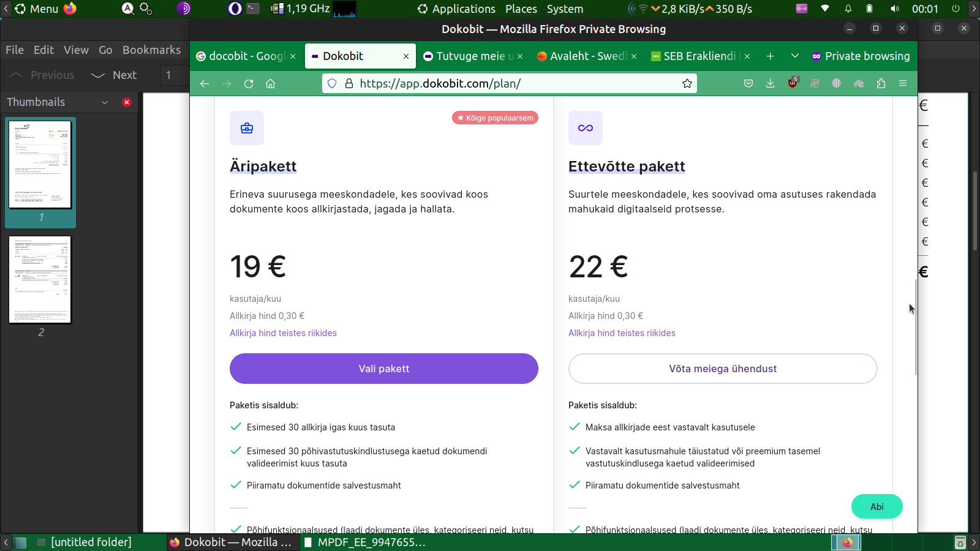
Task: Close the Thumbnails side panel
Action: pyautogui.click(x=127, y=102)
